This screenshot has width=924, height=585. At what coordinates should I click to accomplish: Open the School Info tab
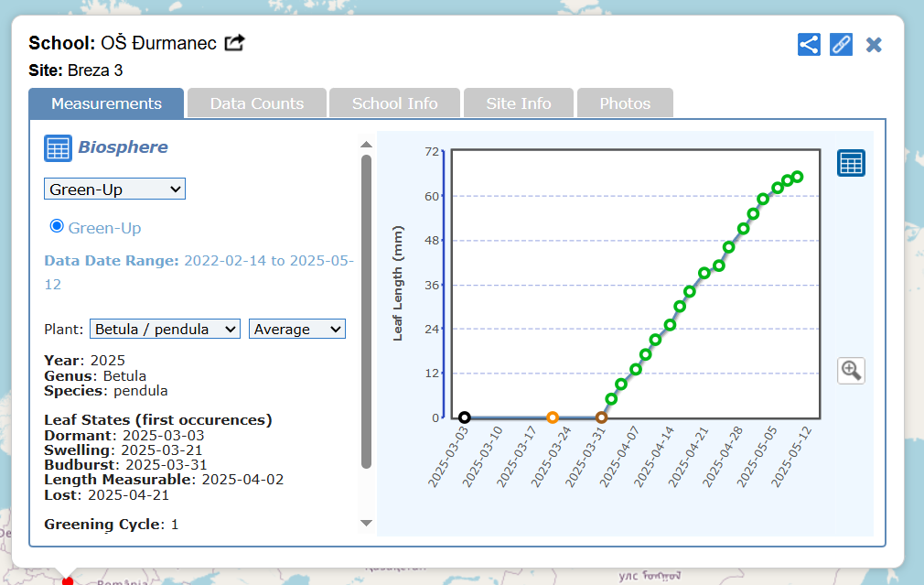(x=394, y=103)
